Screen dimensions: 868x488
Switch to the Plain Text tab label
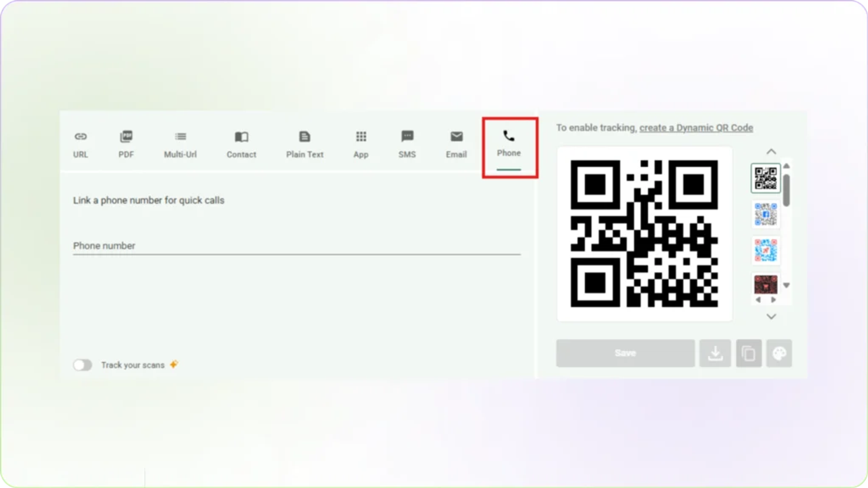pos(305,155)
